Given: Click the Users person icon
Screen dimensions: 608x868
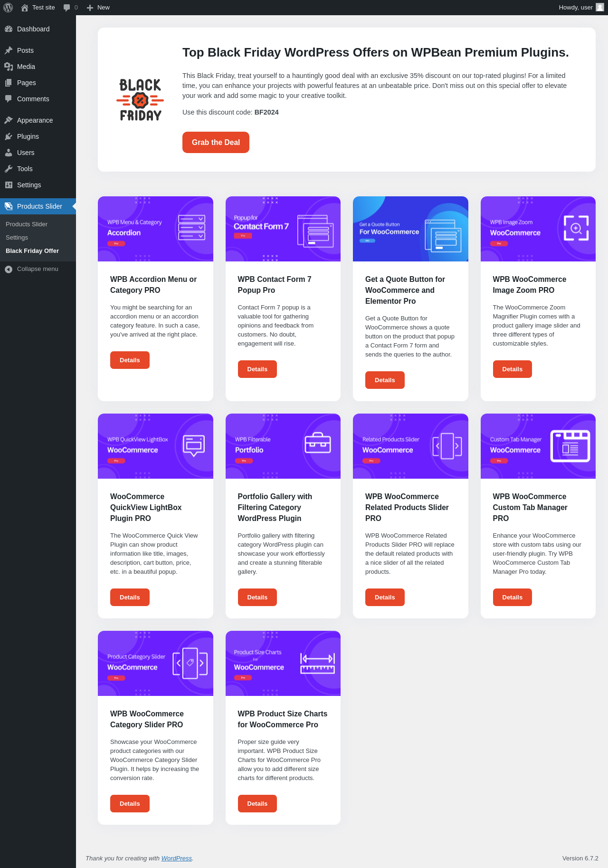Looking at the screenshot, I should [9, 153].
